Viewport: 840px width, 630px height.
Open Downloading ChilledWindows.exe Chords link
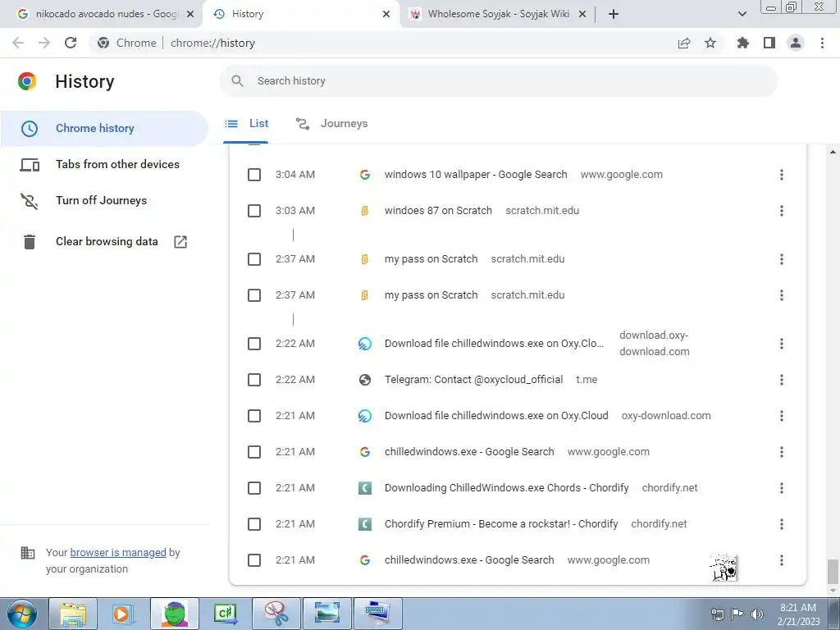pyautogui.click(x=506, y=488)
